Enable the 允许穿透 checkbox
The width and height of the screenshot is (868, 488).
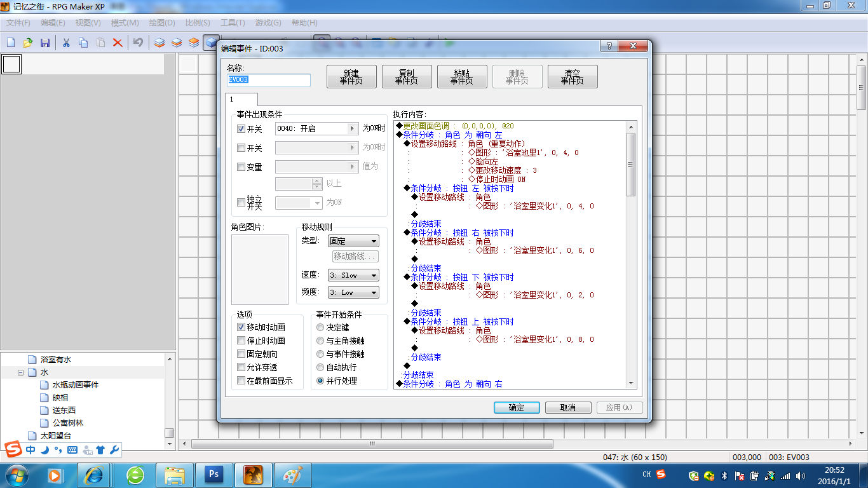pyautogui.click(x=241, y=367)
